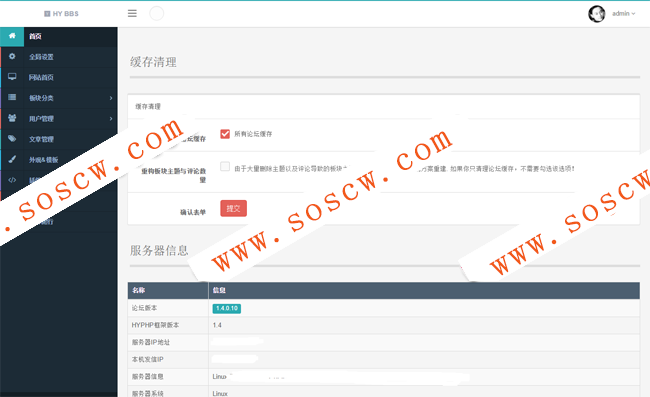Click the 缓存清理 panel header text

point(148,107)
